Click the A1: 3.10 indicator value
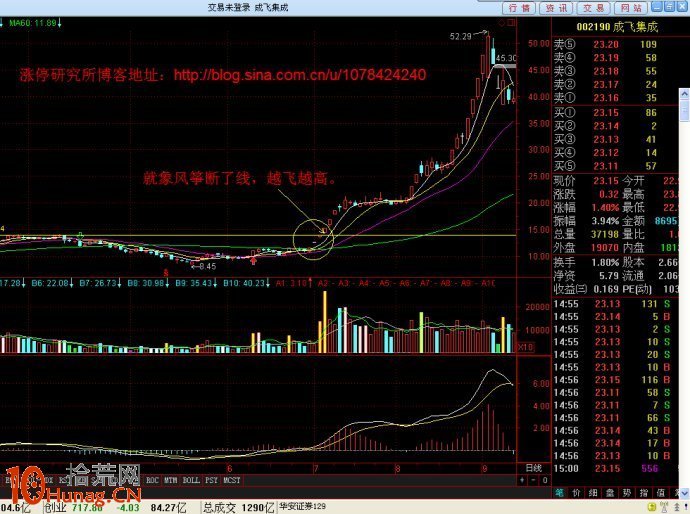This screenshot has width=690, height=514. (x=292, y=283)
